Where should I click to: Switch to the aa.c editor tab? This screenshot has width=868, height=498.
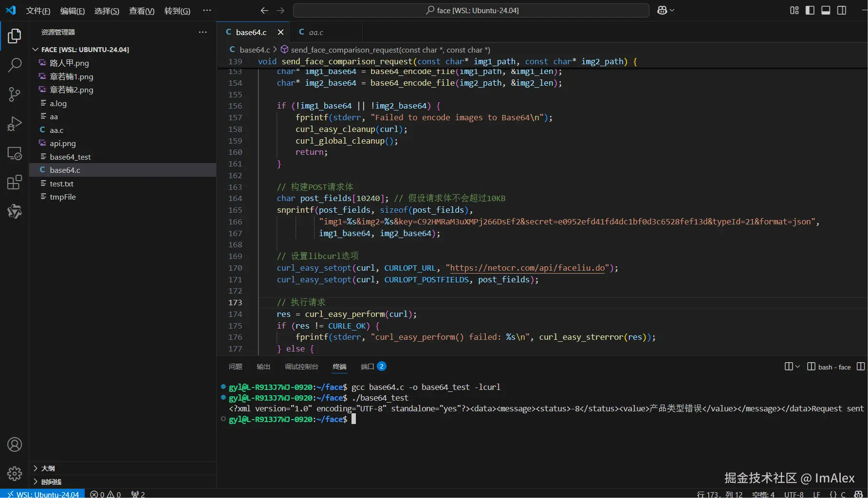(315, 32)
